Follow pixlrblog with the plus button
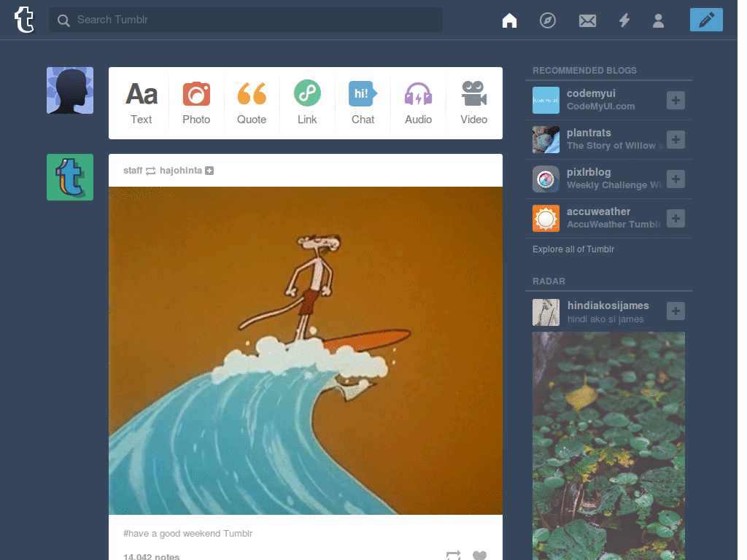 [676, 179]
